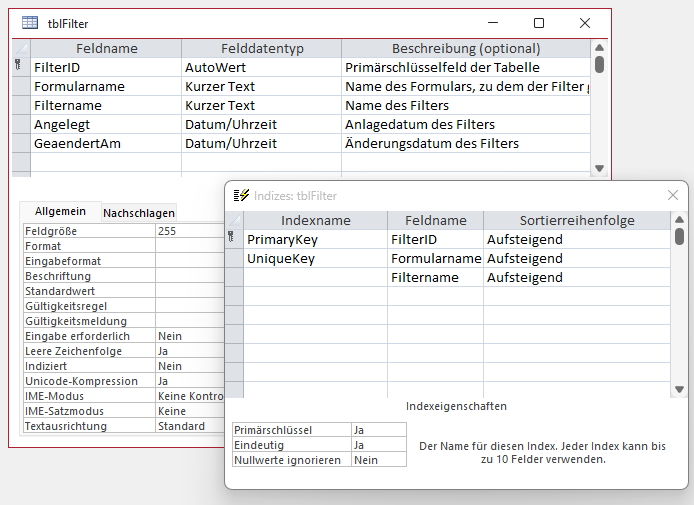Open Kurzer Text type for Filtername
The image size is (694, 505).
pyautogui.click(x=262, y=105)
